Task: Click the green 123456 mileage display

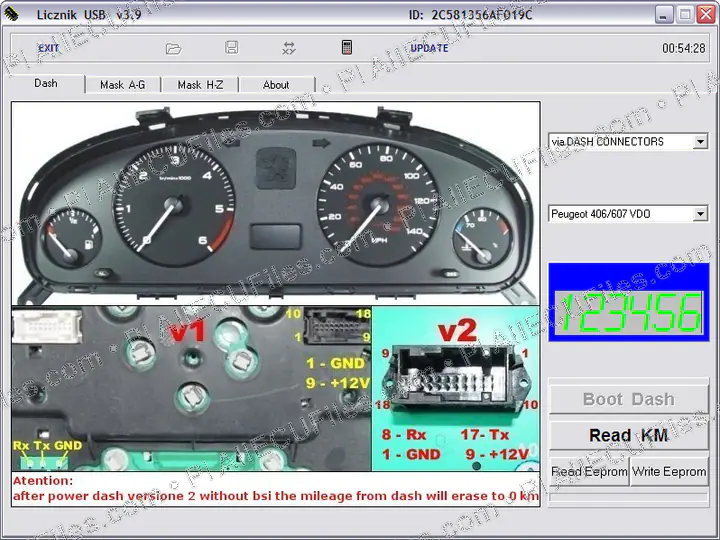Action: coord(629,312)
